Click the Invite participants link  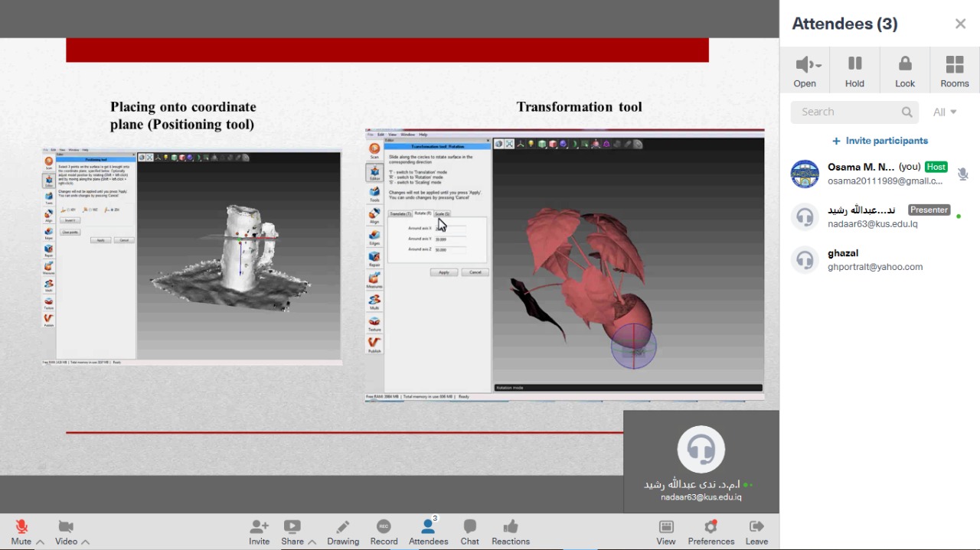880,141
